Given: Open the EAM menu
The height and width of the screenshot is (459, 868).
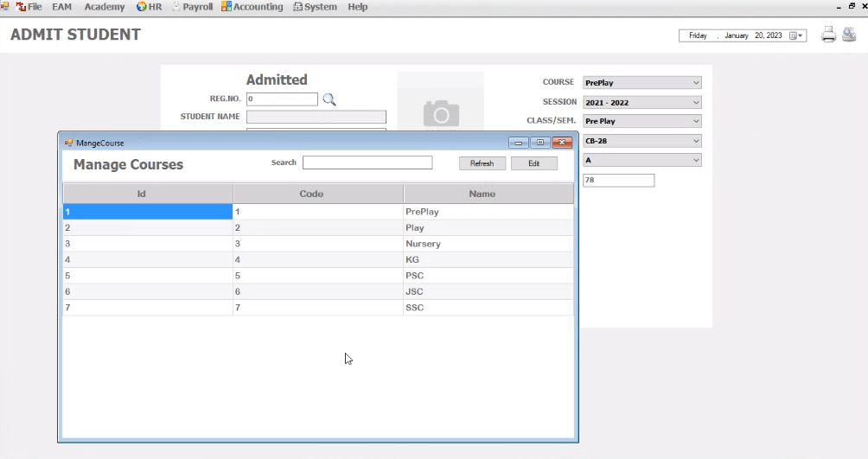Looking at the screenshot, I should [61, 7].
